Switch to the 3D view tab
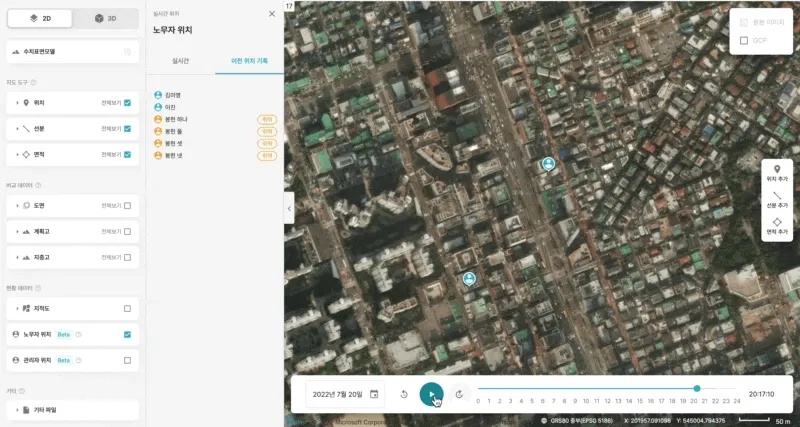This screenshot has width=800, height=427. 105,18
